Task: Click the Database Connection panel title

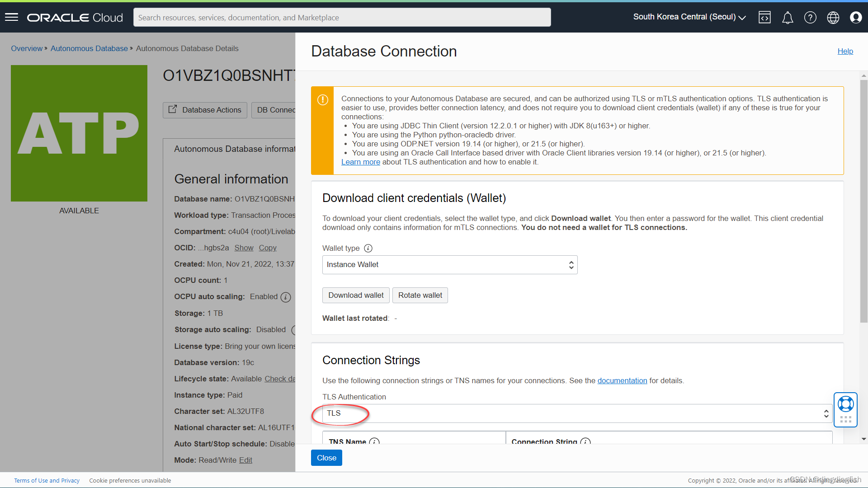Action: click(384, 51)
